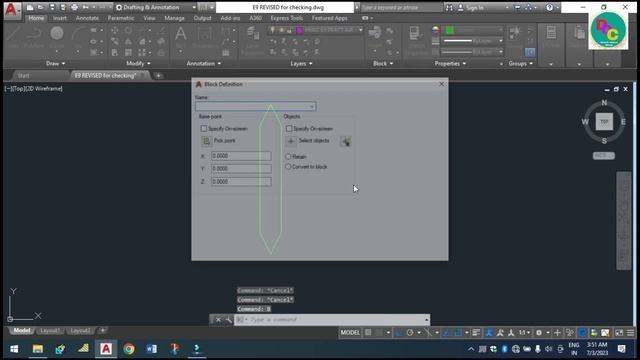Select the Rotate tool in Modify panel

click(128, 30)
